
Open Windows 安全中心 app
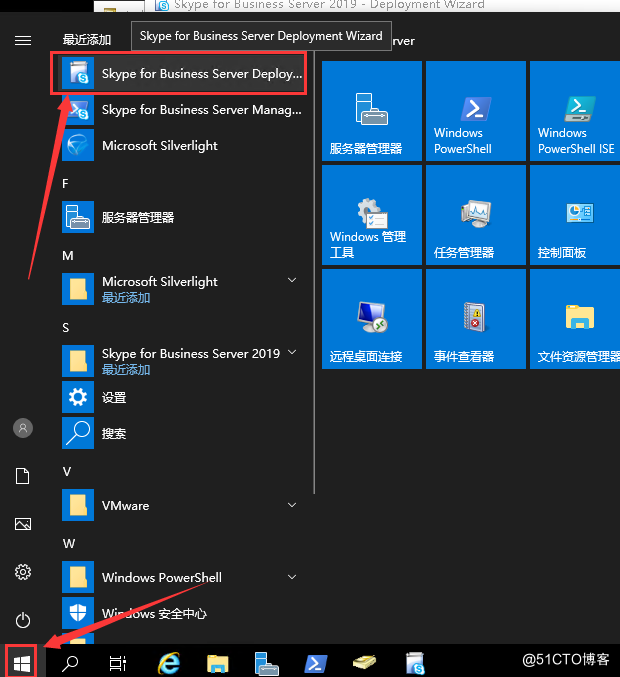coord(182,613)
